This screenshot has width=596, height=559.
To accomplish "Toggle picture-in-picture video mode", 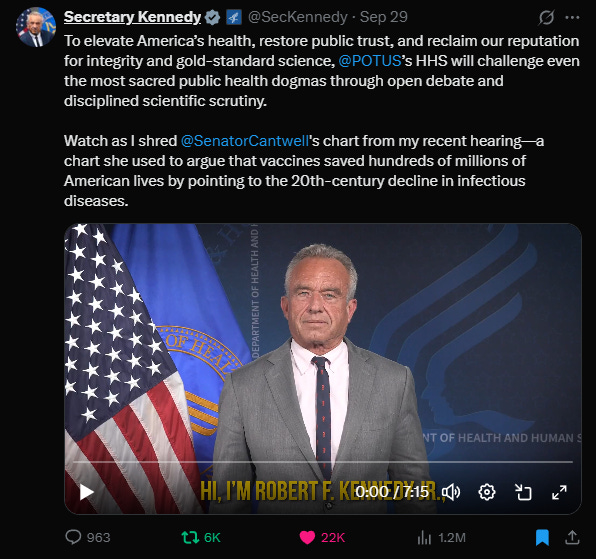I will tap(523, 492).
